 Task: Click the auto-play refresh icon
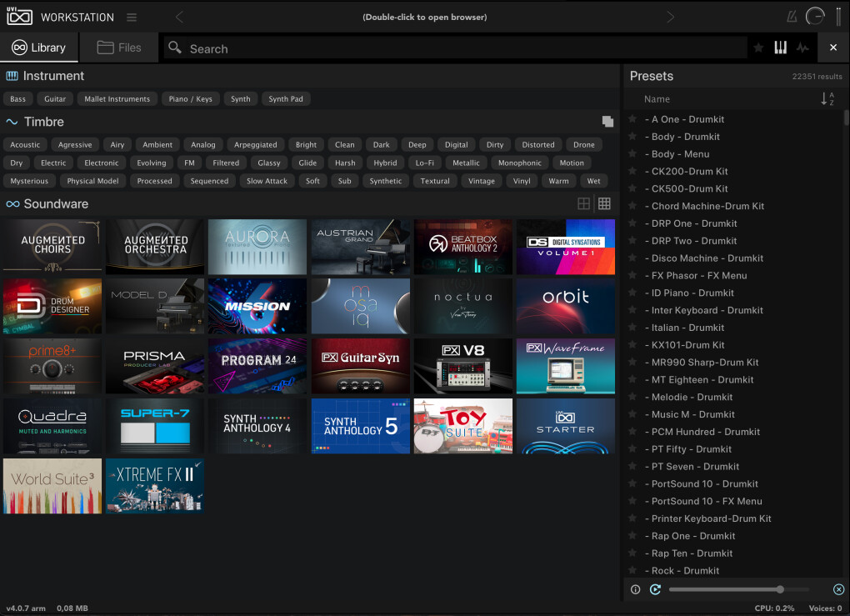point(655,589)
